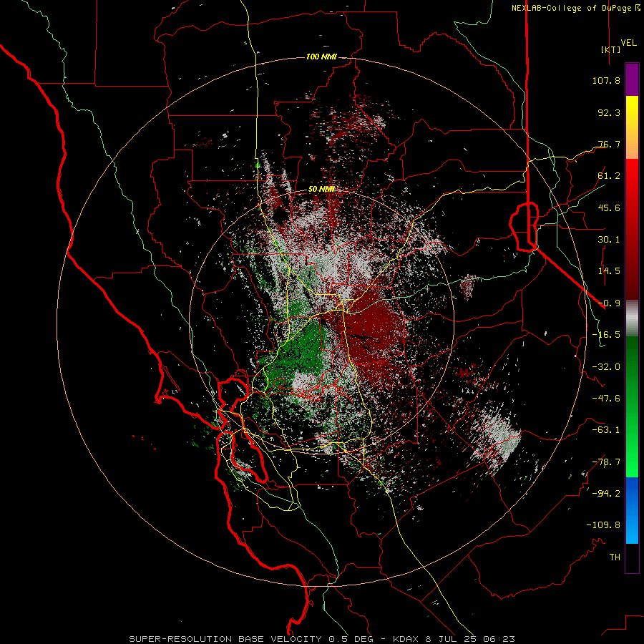Select the -94.2 legend value

point(606,494)
